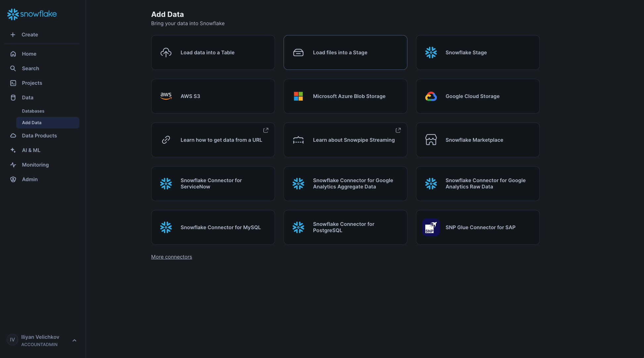
Task: Click the Home house icon
Action: [13, 54]
